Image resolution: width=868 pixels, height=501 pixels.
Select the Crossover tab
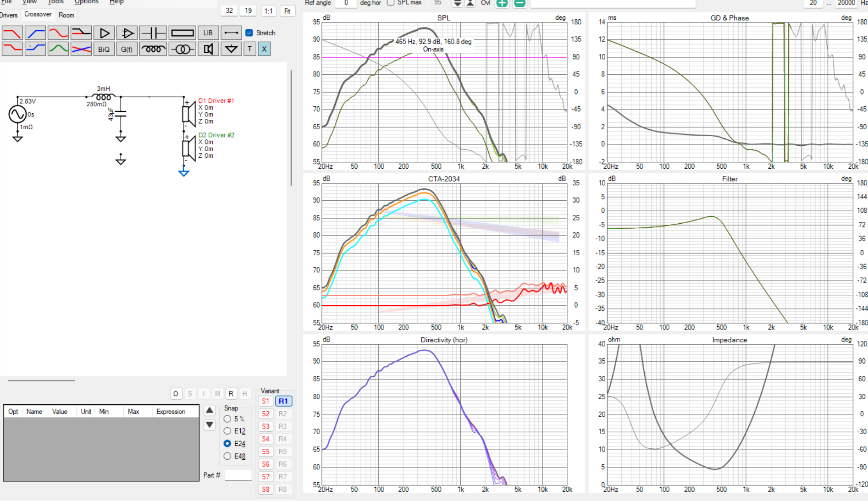(38, 14)
